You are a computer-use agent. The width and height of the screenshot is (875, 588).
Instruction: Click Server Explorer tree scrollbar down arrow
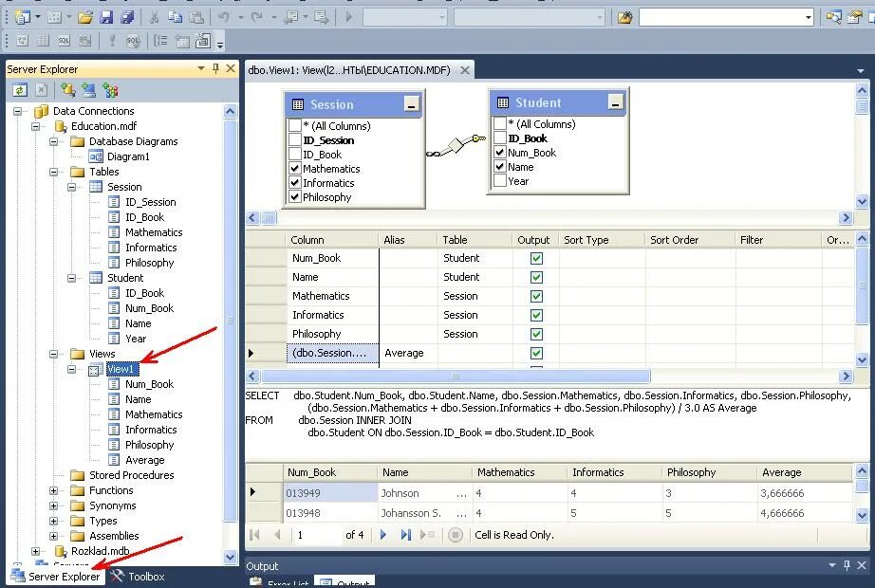tap(230, 557)
